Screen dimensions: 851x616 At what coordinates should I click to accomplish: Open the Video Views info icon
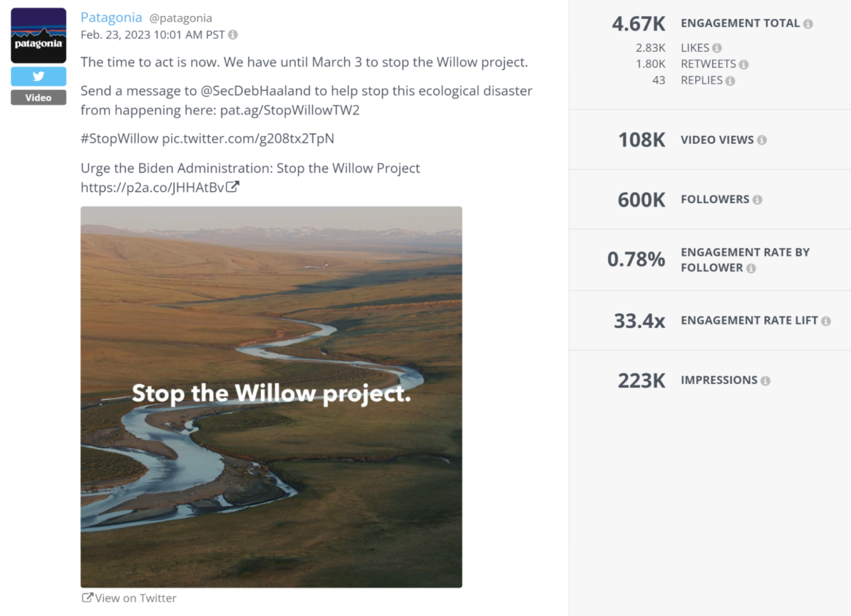point(762,140)
